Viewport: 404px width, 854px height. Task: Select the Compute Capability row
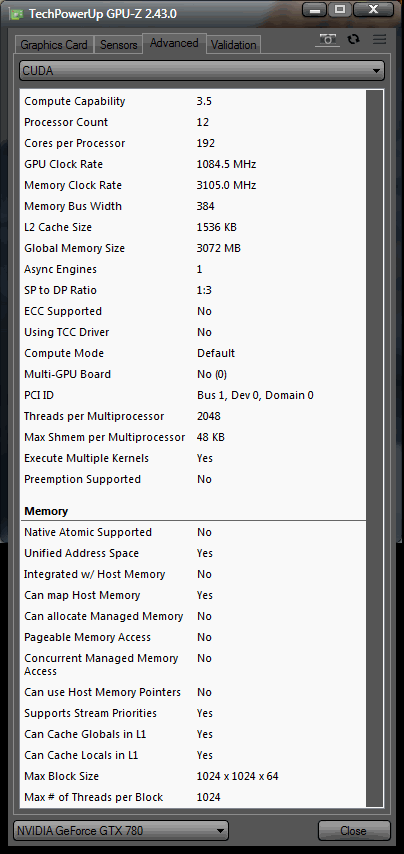(193, 101)
